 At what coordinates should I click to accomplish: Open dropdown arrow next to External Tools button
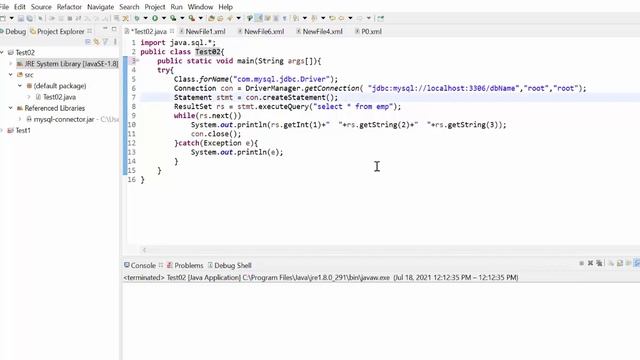point(200,18)
